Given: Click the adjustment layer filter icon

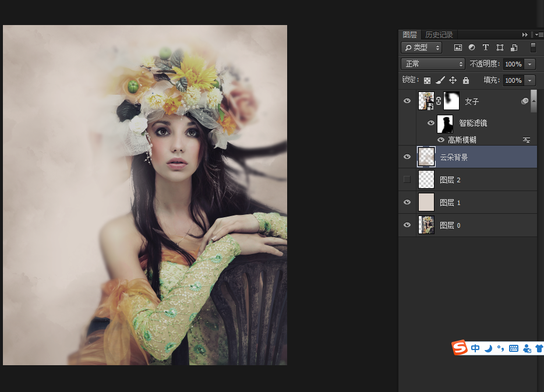Looking at the screenshot, I should pos(472,48).
